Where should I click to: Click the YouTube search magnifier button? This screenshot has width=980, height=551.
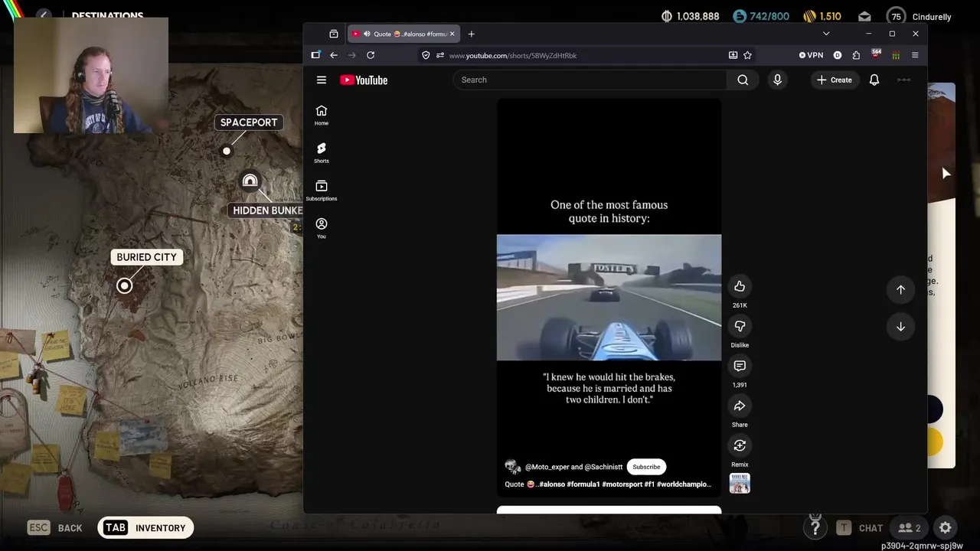click(743, 80)
